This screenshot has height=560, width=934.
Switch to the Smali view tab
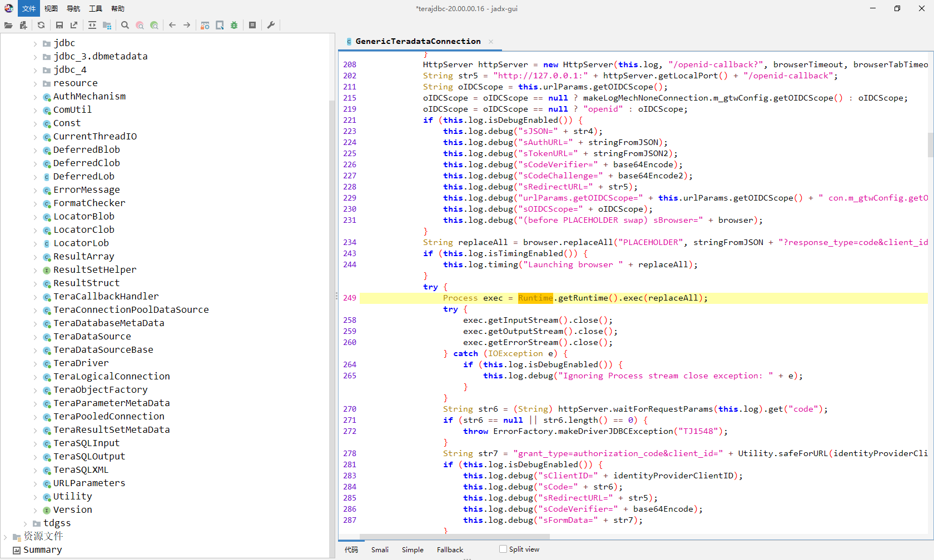(380, 549)
